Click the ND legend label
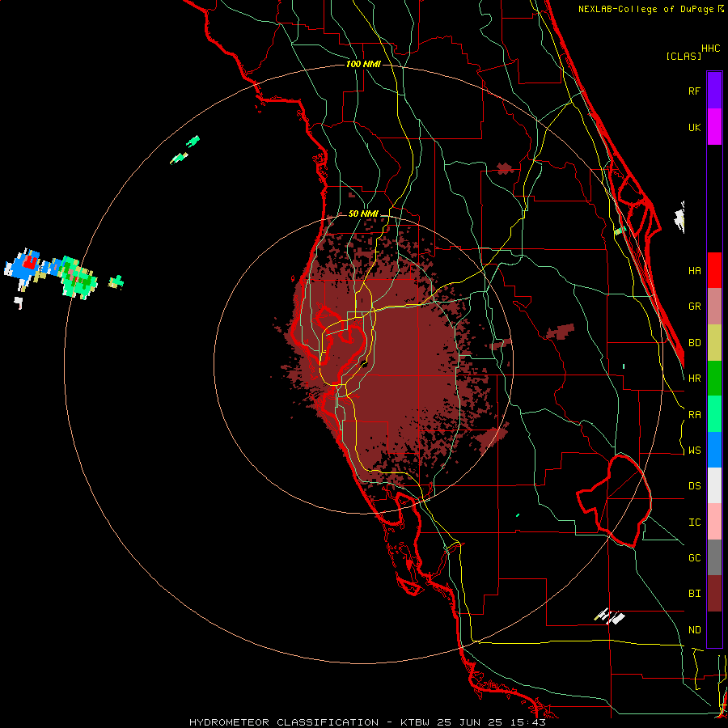The width and height of the screenshot is (728, 728). [x=694, y=630]
